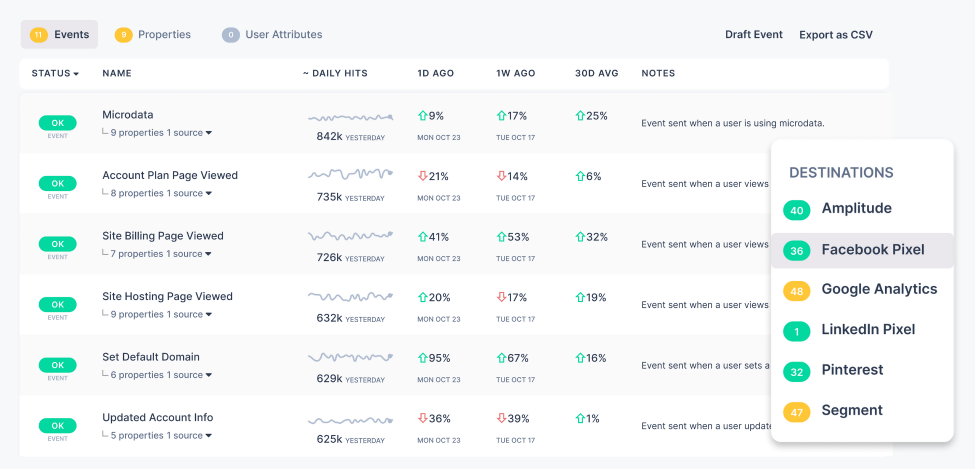Click the Site Hosting Page Viewed sparkline

(350, 297)
